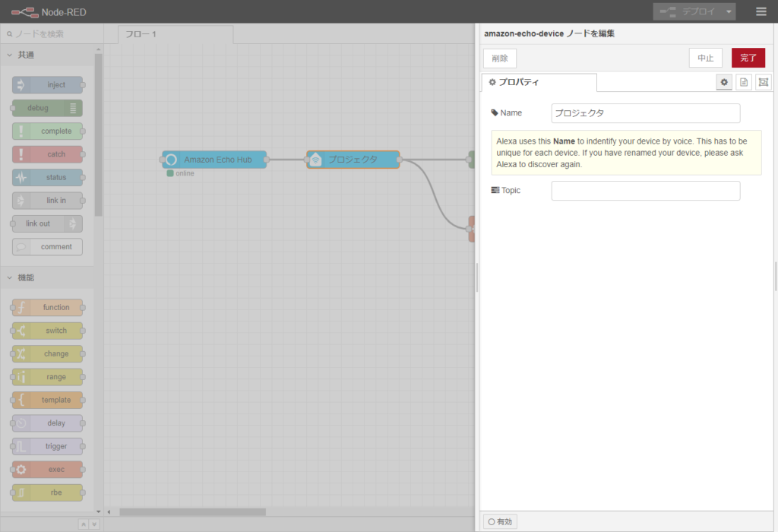Click the Topic input field
Viewport: 778px width, 532px height.
(x=645, y=191)
